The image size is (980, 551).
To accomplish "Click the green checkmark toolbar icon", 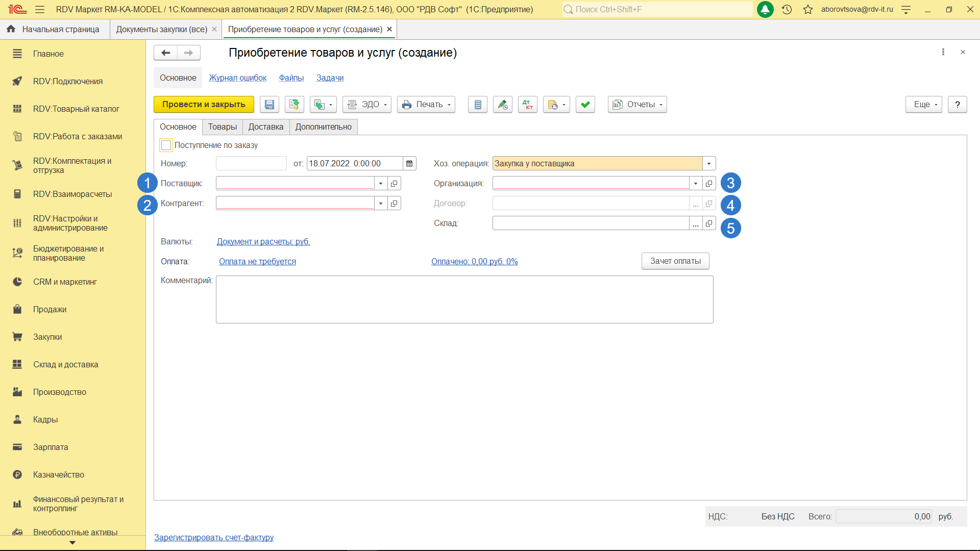I will 585,105.
